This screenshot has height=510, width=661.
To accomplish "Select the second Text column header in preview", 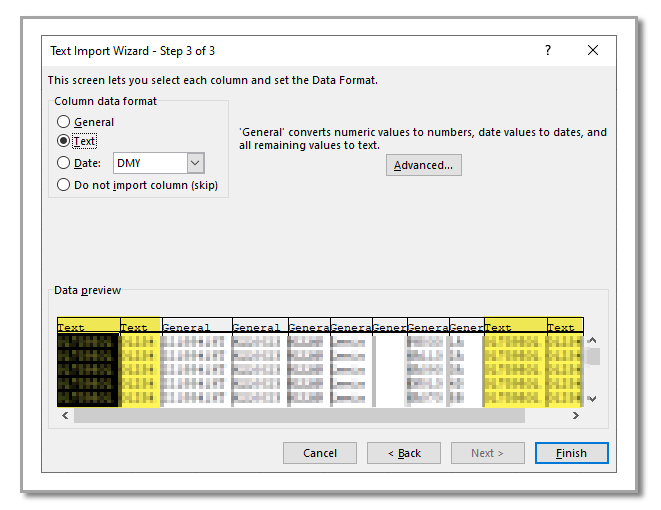I will click(x=141, y=325).
